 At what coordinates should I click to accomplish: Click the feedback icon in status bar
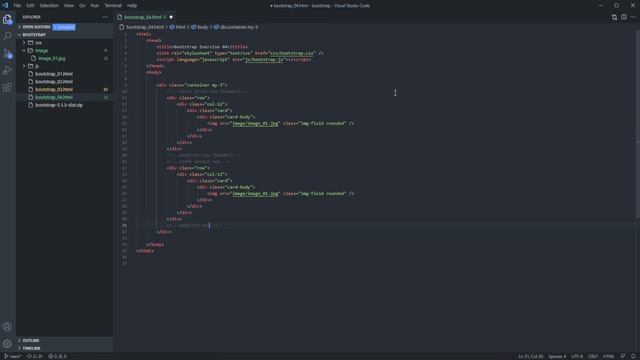coord(623,356)
